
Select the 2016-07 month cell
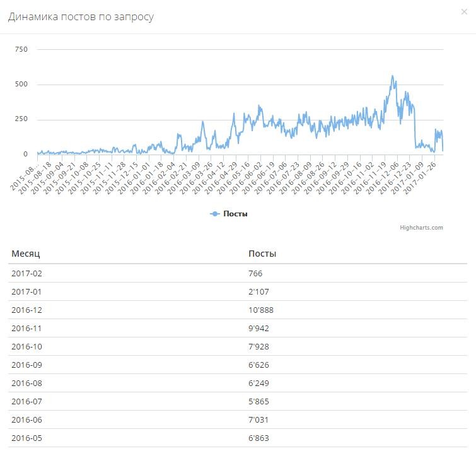pos(26,402)
